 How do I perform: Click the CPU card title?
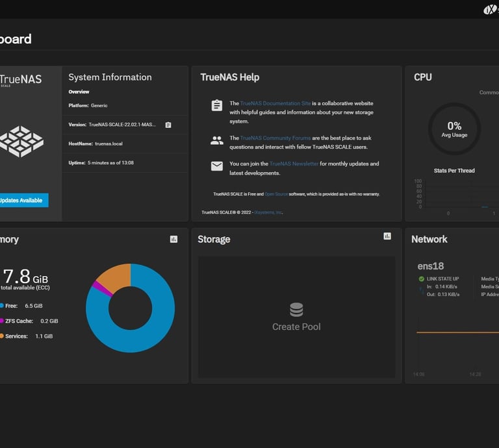(x=423, y=77)
